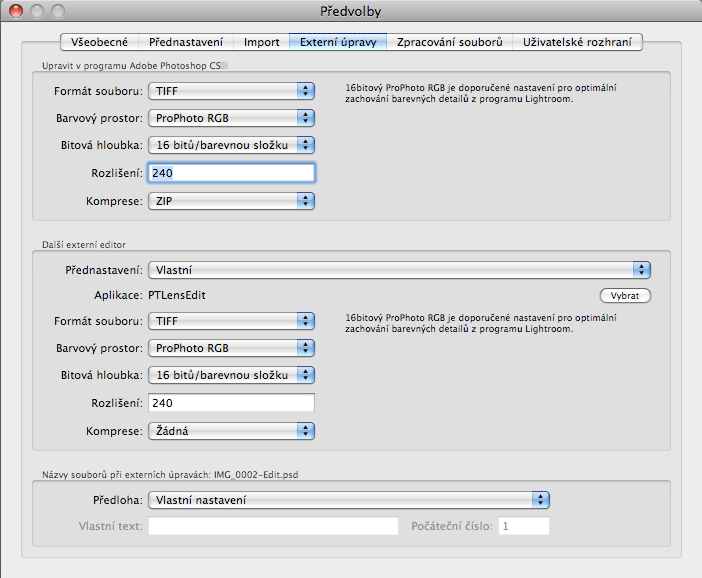Click external editor Rozlišení field

tap(231, 403)
